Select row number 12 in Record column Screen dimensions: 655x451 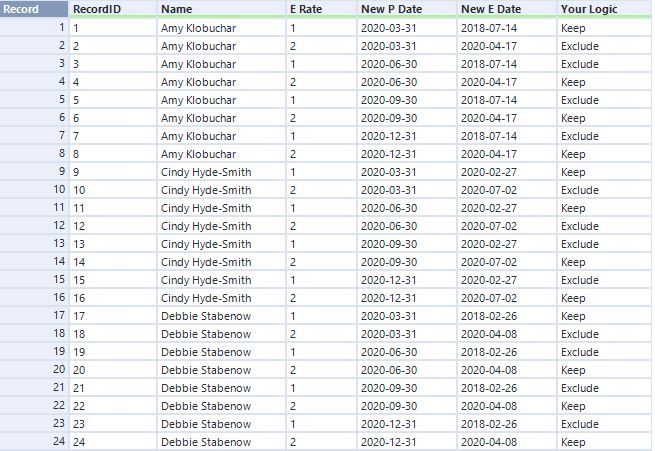[x=34, y=226]
